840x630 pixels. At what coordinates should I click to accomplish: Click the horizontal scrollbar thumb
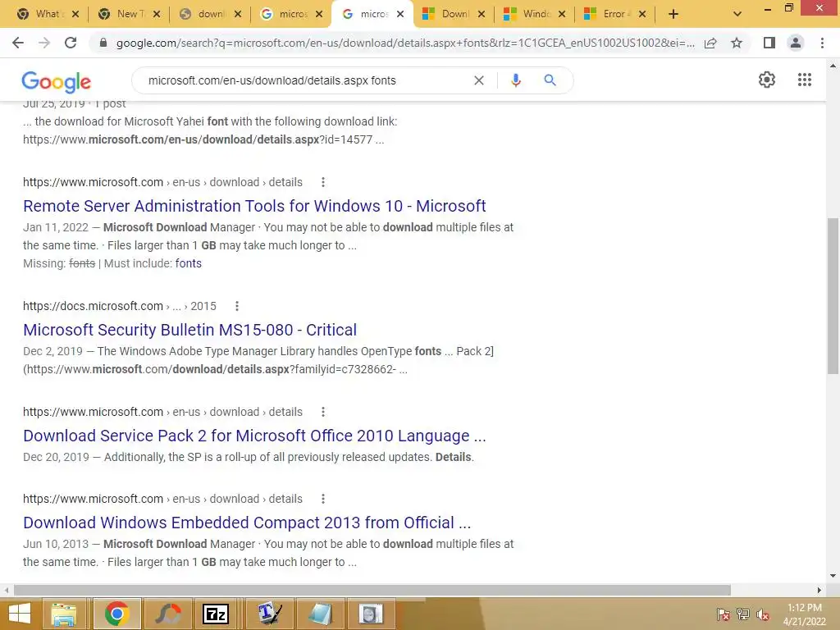pyautogui.click(x=372, y=590)
